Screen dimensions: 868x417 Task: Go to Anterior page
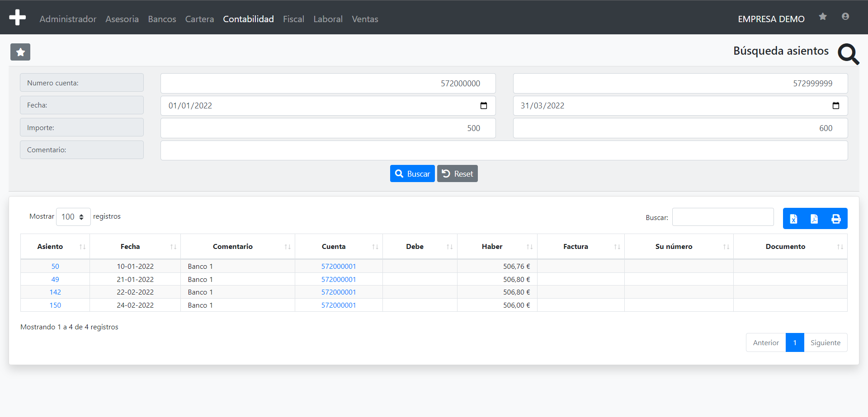[x=766, y=342]
